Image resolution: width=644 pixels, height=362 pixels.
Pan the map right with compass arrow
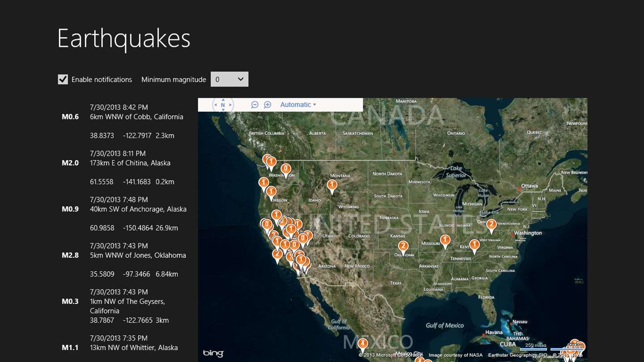pyautogui.click(x=230, y=105)
